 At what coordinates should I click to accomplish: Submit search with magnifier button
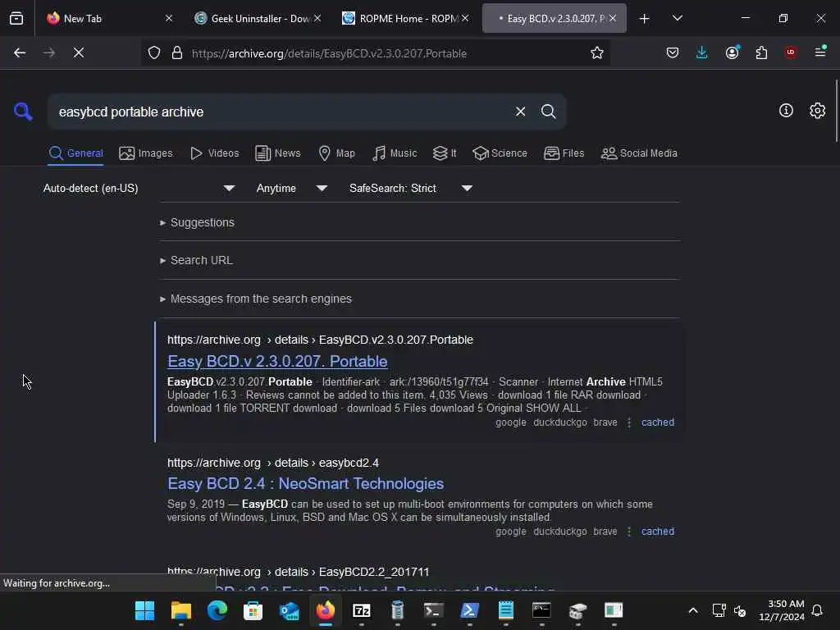coord(548,112)
